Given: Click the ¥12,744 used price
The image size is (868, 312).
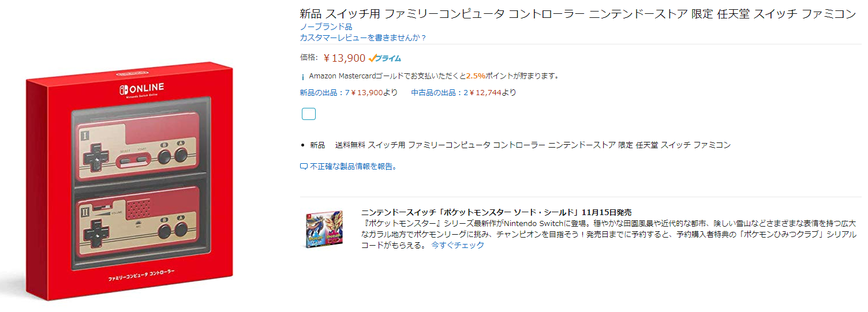Looking at the screenshot, I should [x=485, y=92].
